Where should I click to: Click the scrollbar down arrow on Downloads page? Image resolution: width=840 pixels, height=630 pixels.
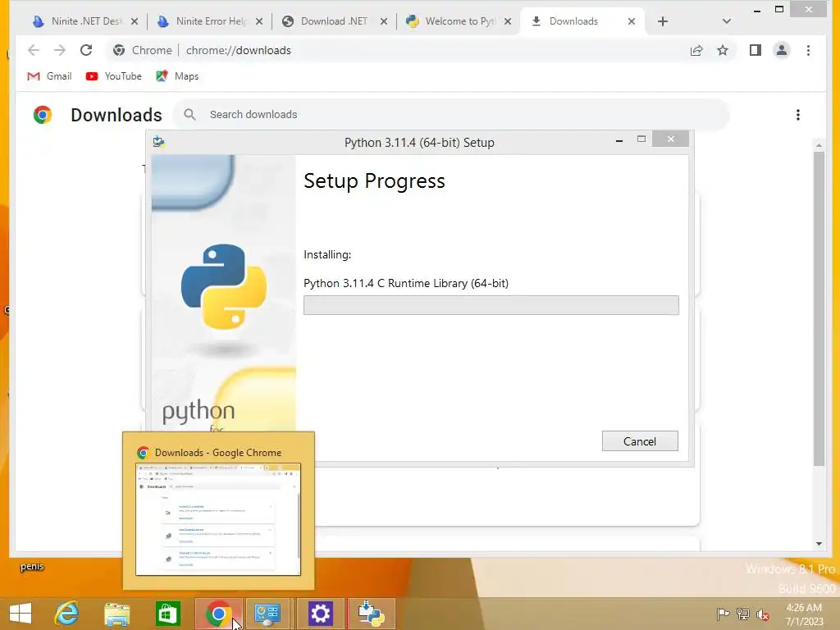coord(819,544)
